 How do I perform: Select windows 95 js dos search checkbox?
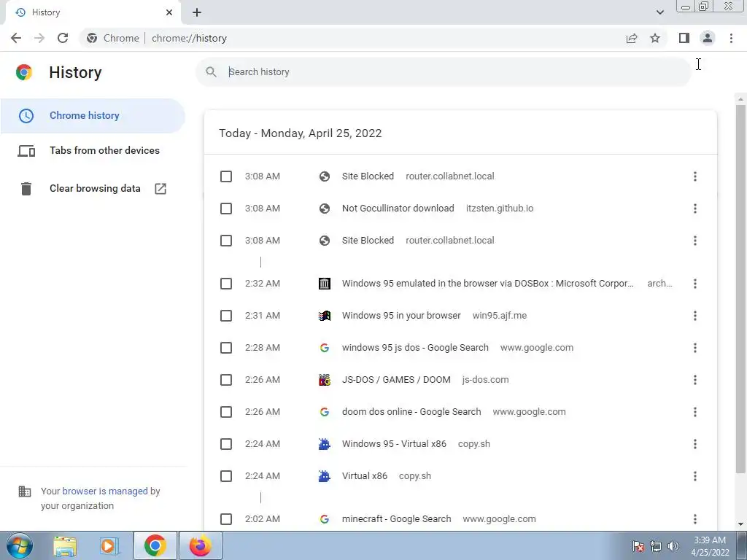226,348
